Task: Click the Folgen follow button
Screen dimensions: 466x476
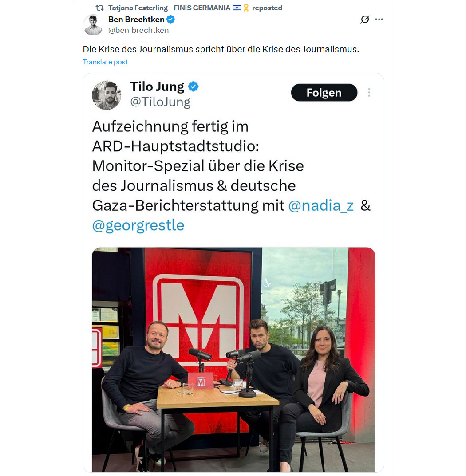Action: pos(324,93)
